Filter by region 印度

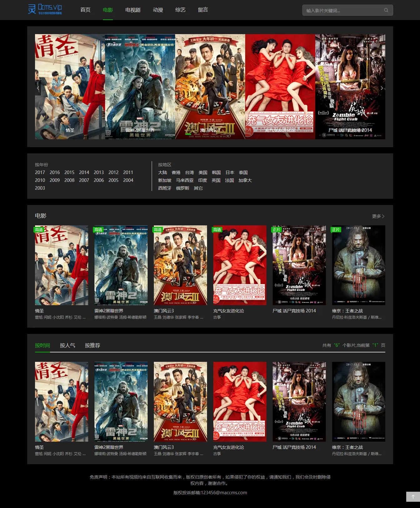coord(203,180)
